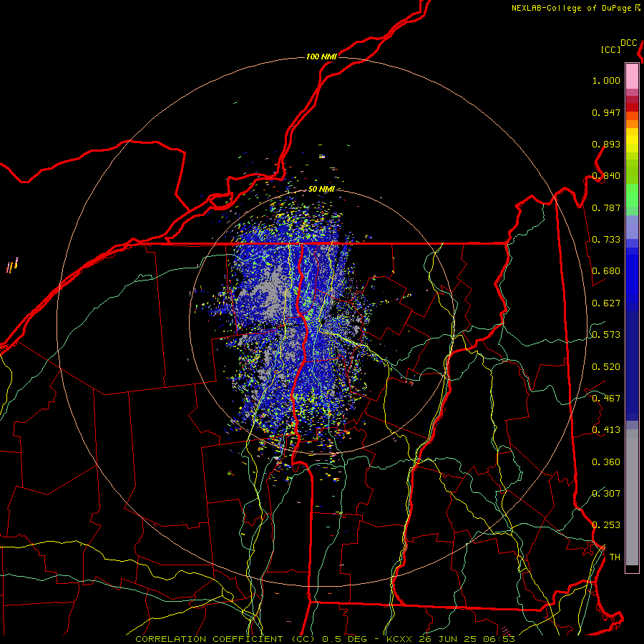644x644 pixels.
Task: Select the 0.947 scale value
Action: pyautogui.click(x=606, y=112)
